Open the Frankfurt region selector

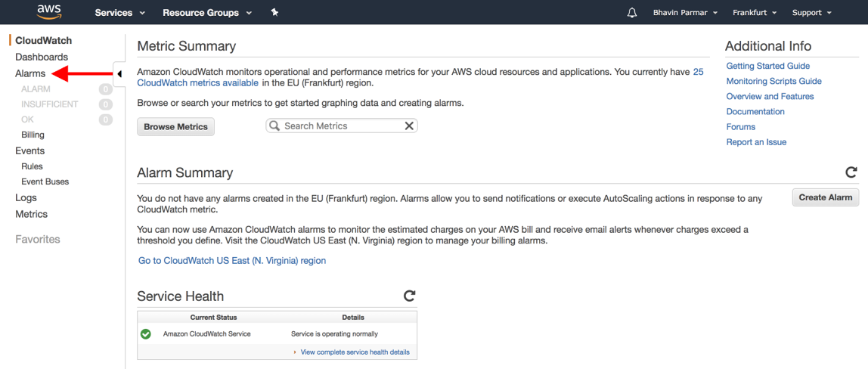tap(755, 12)
